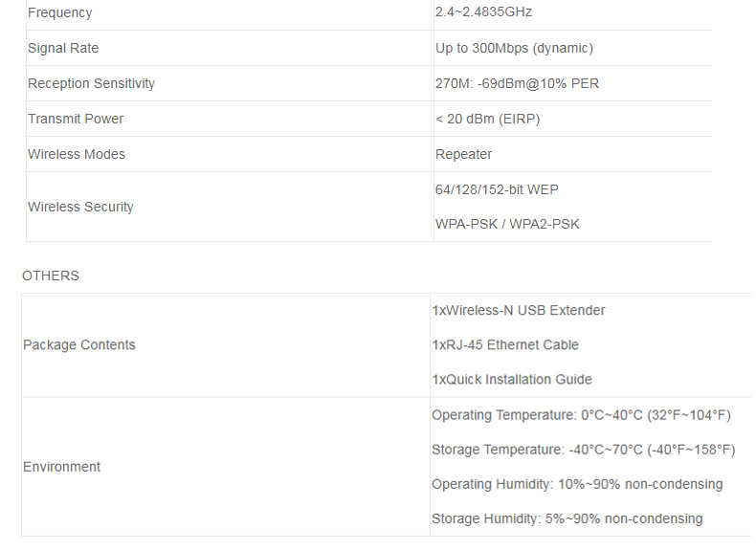Click the Up to 300Mbps (dynamic) value
Image resolution: width=756 pixels, height=551 pixels.
click(514, 48)
